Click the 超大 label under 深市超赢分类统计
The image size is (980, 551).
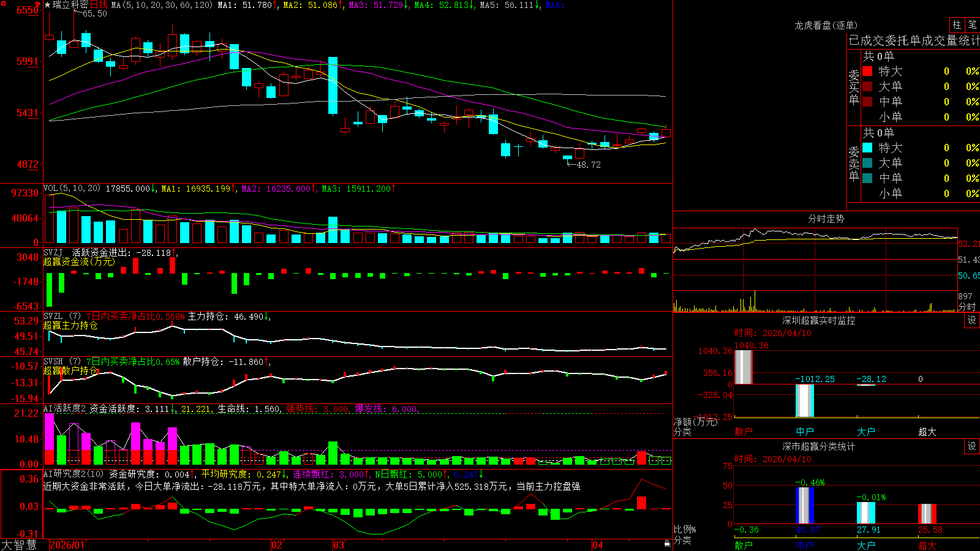pyautogui.click(x=927, y=545)
